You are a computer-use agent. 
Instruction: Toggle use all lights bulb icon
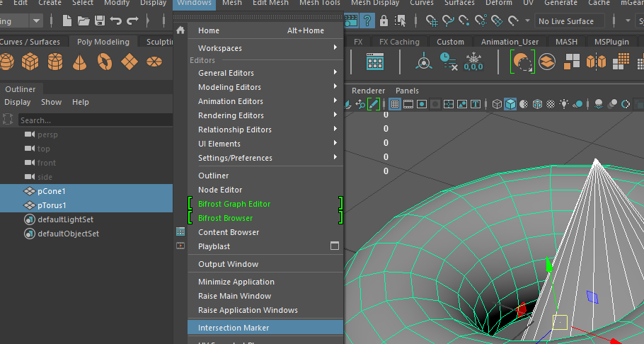(x=564, y=104)
